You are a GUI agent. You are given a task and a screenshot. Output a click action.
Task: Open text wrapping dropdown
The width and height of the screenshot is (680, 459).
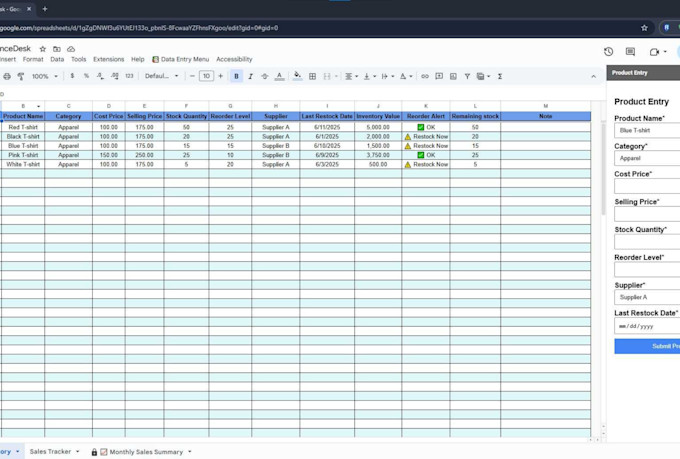tap(388, 76)
